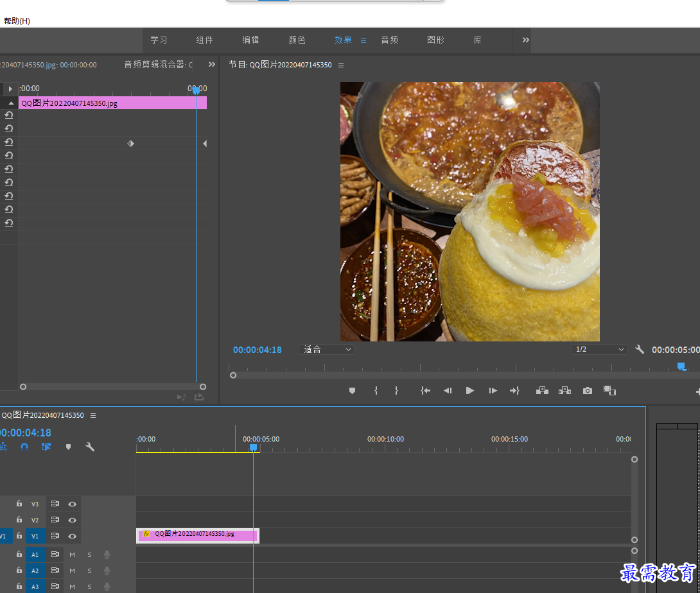Image resolution: width=700 pixels, height=593 pixels.
Task: Toggle sync lock for track A1
Action: tap(55, 554)
